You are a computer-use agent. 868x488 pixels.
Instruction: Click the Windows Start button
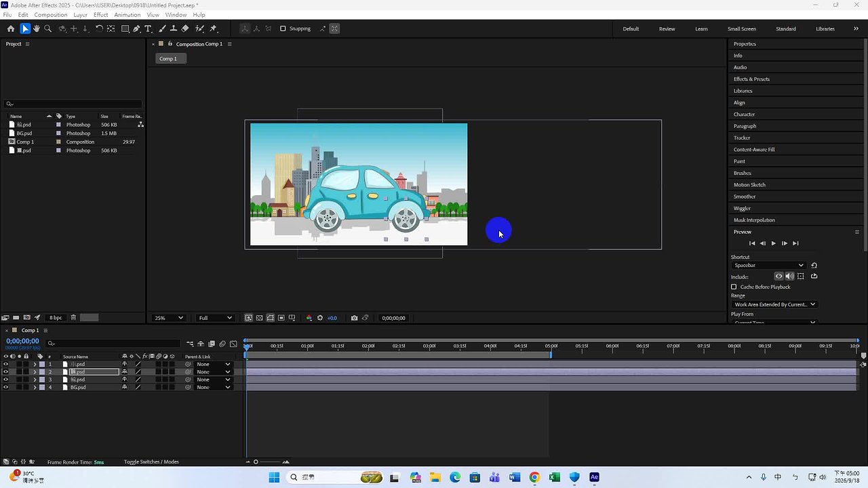pos(274,477)
